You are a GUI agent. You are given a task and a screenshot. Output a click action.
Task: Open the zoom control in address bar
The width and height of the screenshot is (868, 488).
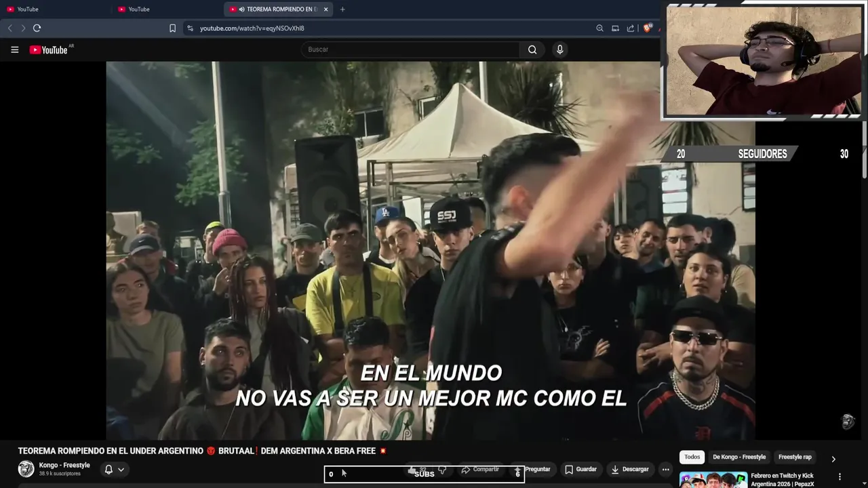pyautogui.click(x=599, y=28)
